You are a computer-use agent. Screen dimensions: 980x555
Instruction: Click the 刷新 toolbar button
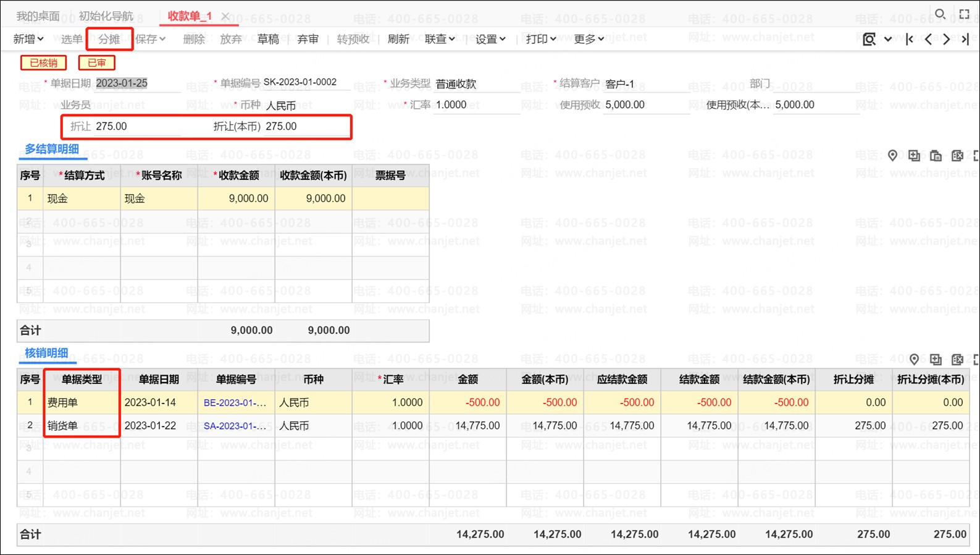[398, 39]
